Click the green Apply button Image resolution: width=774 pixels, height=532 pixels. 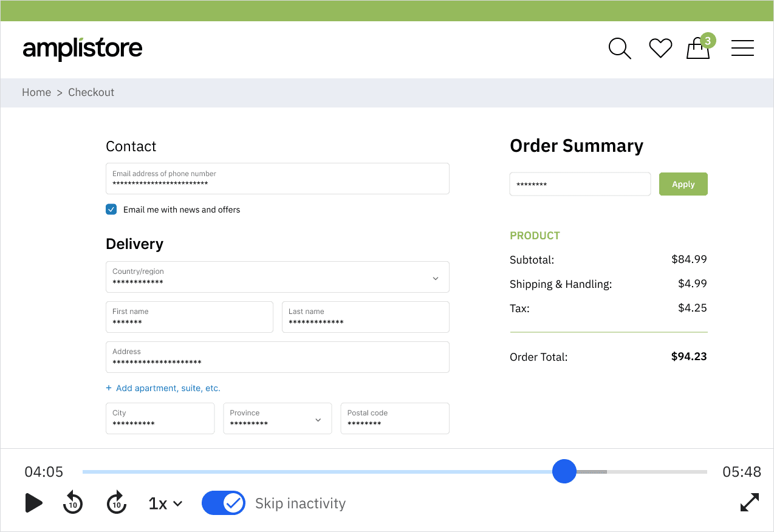point(683,184)
